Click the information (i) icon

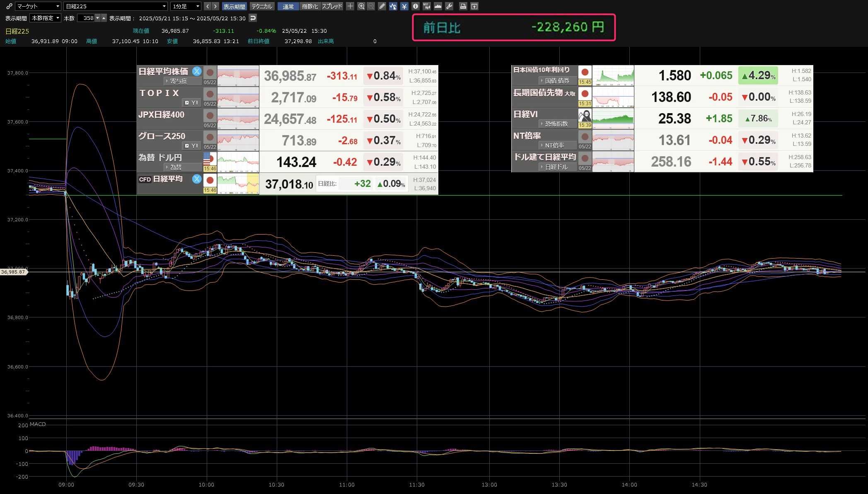pyautogui.click(x=415, y=6)
